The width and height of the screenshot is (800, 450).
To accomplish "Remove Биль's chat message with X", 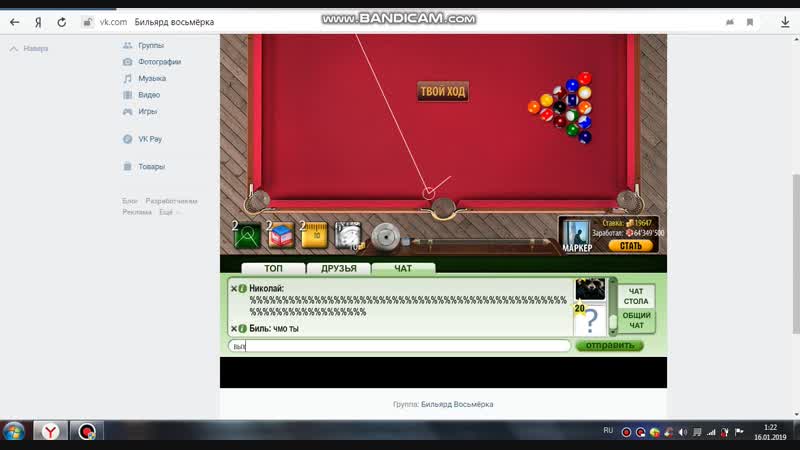I will click(x=234, y=329).
